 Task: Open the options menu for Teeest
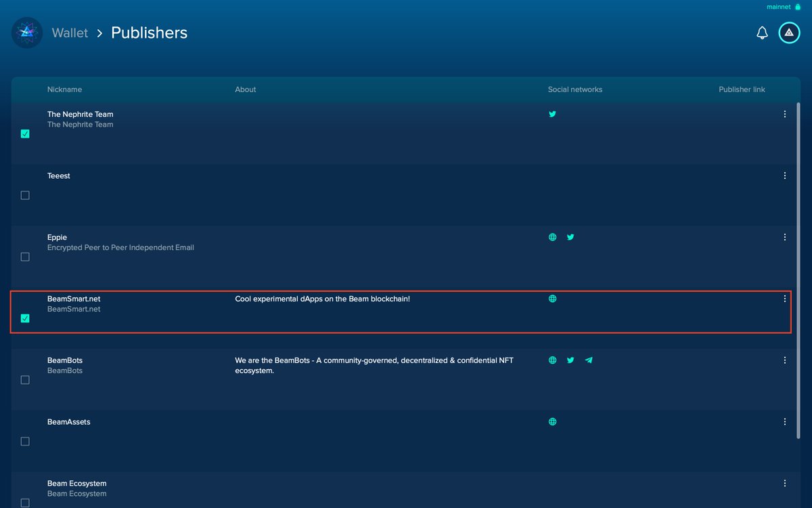784,175
